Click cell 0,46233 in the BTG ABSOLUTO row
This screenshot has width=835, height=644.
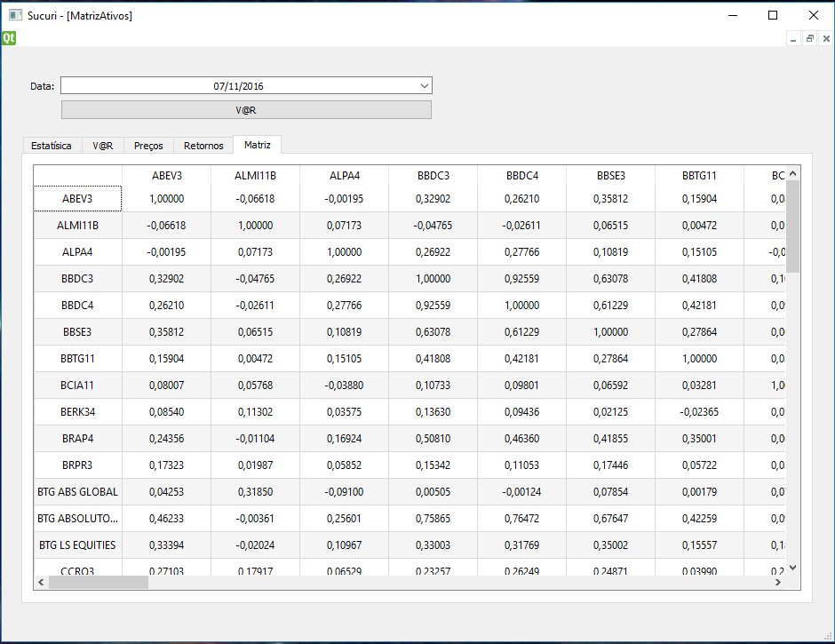(167, 518)
